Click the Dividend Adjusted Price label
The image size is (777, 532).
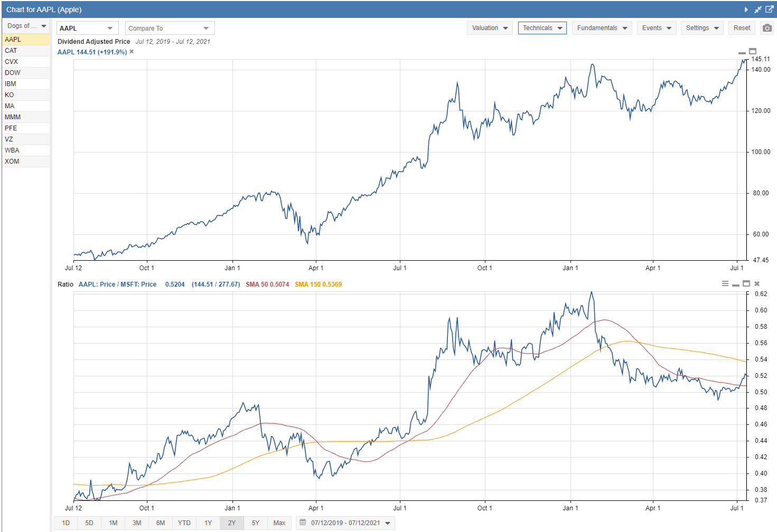[94, 42]
